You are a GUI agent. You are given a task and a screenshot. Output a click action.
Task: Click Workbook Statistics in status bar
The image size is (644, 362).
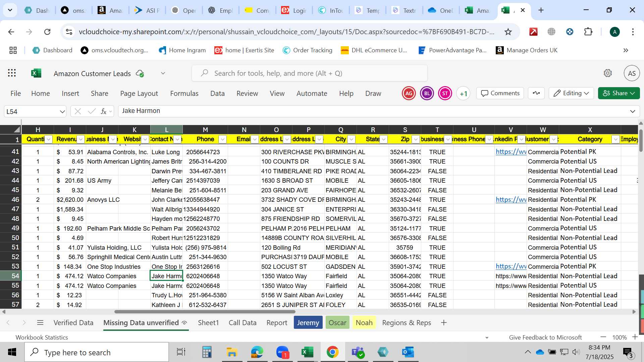coord(42,337)
